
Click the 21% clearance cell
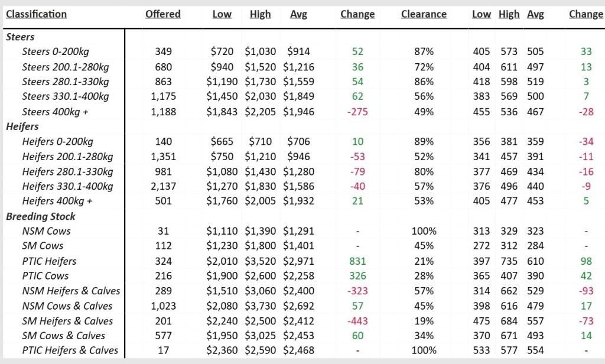424,261
